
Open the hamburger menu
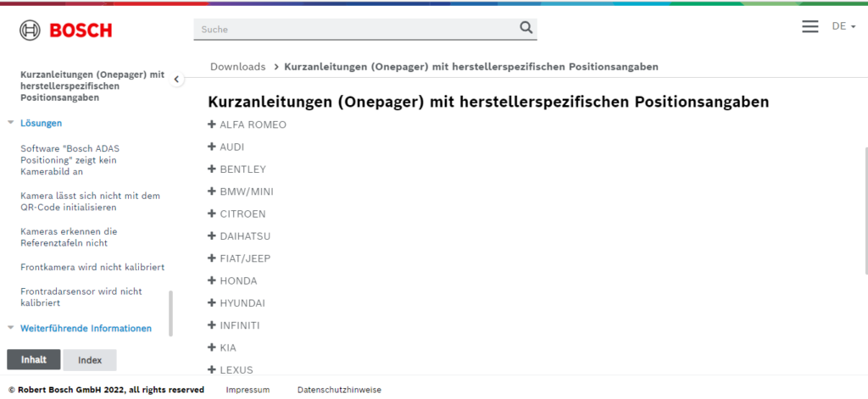[x=810, y=26]
